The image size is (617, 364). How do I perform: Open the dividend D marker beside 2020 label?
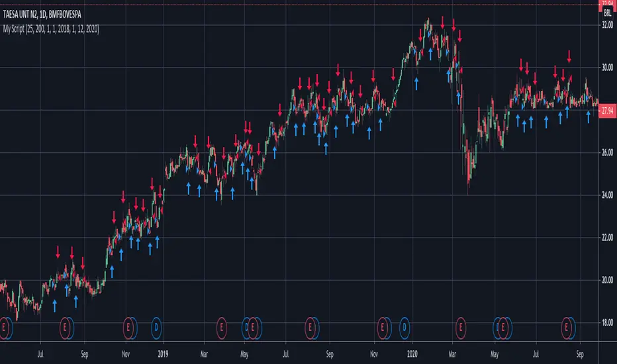404,328
